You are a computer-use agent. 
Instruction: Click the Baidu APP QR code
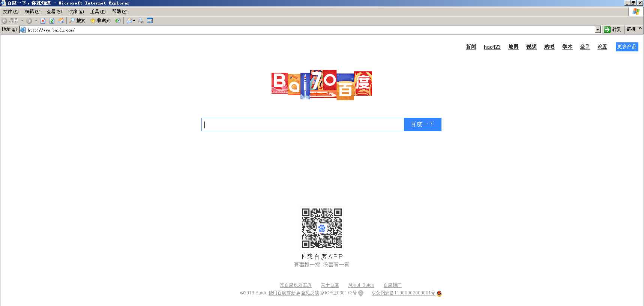pos(322,228)
